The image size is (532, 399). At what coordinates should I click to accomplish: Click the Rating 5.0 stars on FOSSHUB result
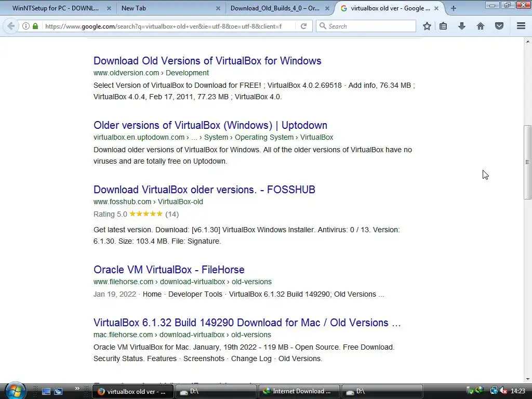tap(146, 214)
